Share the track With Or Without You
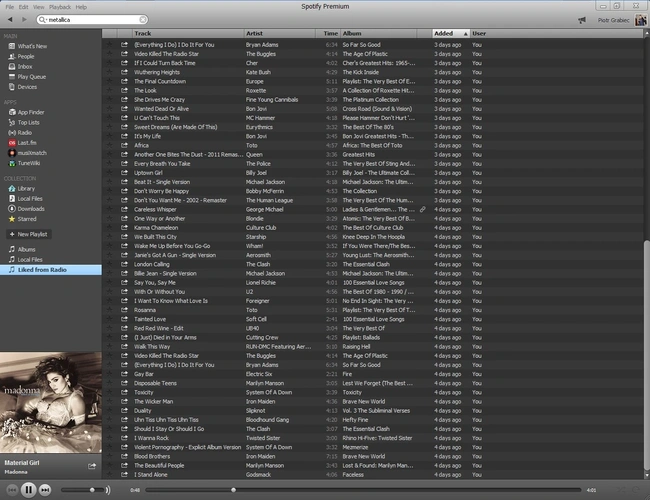This screenshot has height=500, width=650. [x=124, y=291]
